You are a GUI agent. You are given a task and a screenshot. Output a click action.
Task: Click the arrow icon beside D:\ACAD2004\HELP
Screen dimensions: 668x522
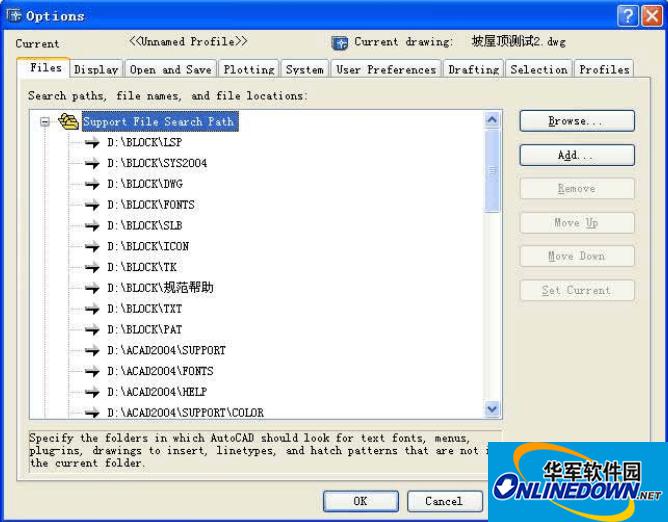92,392
